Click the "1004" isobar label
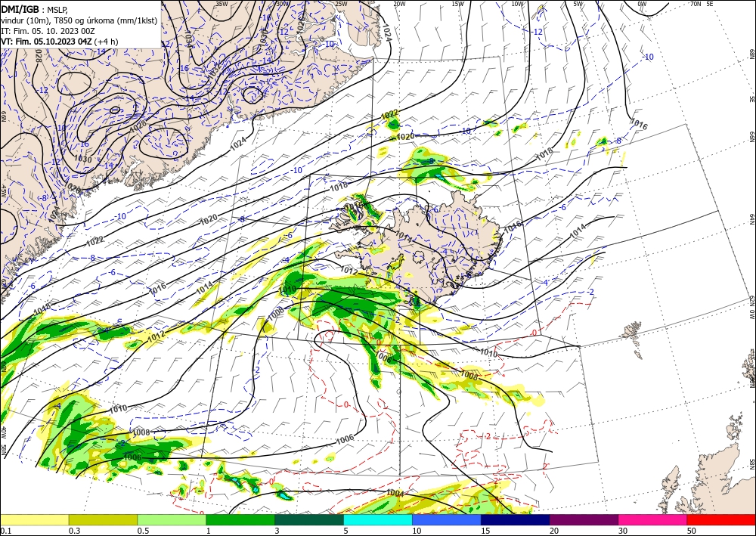 pos(395,493)
